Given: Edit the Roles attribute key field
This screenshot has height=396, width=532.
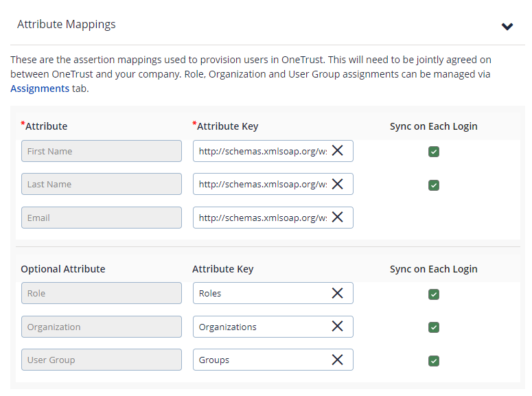Looking at the screenshot, I should pyautogui.click(x=262, y=293).
